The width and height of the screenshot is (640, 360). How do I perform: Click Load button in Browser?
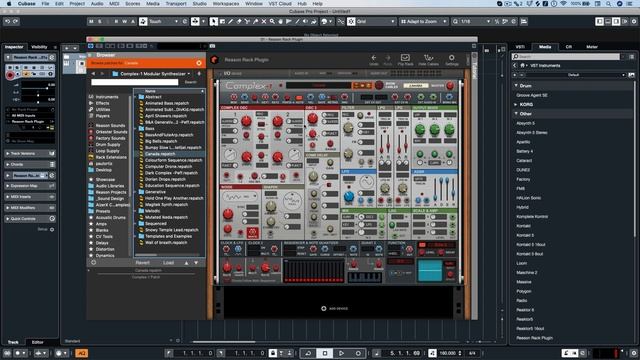tap(169, 263)
